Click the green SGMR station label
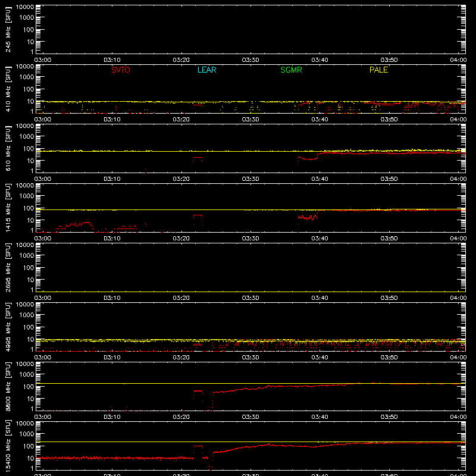The image size is (476, 476). pos(291,70)
